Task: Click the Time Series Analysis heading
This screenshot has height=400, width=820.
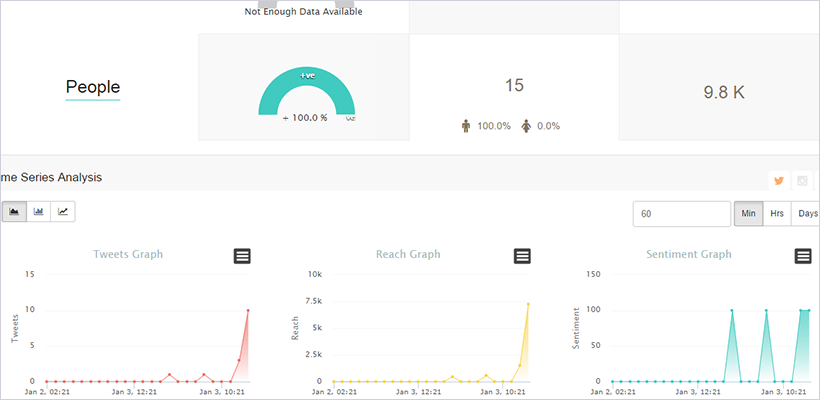Action: point(52,177)
